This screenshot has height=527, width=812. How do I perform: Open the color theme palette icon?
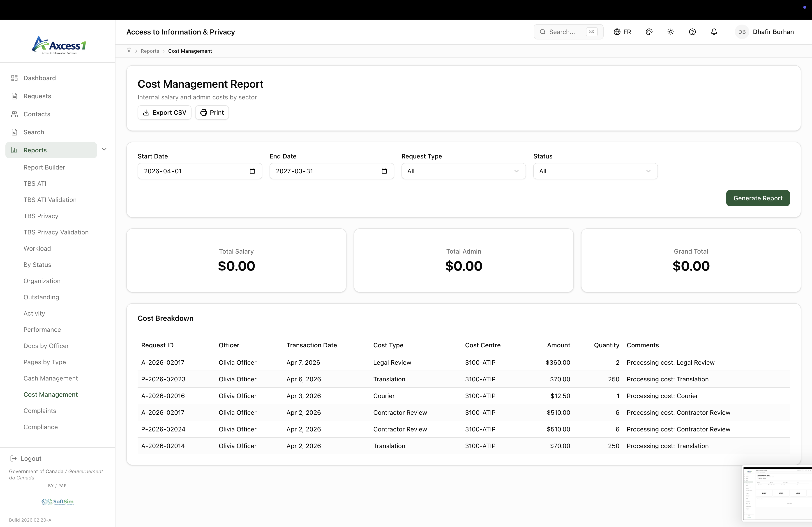[x=649, y=32]
